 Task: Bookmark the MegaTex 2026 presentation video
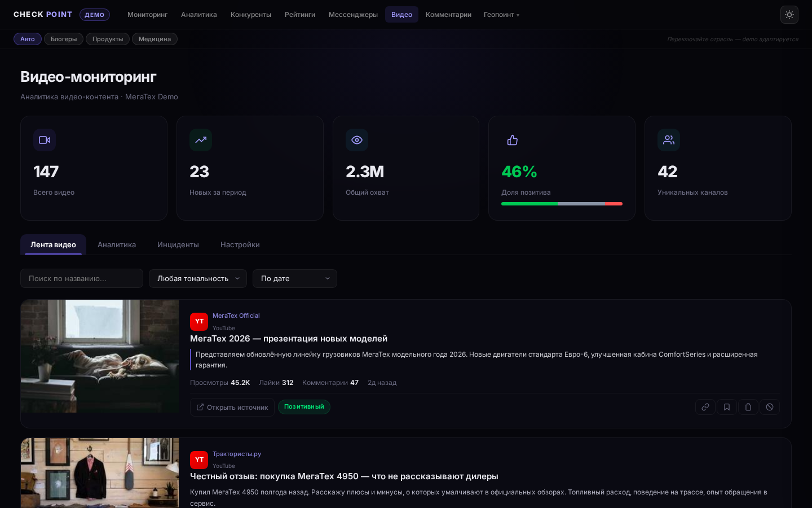726,407
